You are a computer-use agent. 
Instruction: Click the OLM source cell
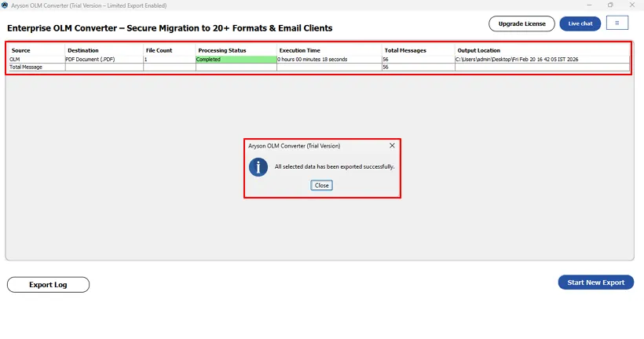[x=37, y=60]
